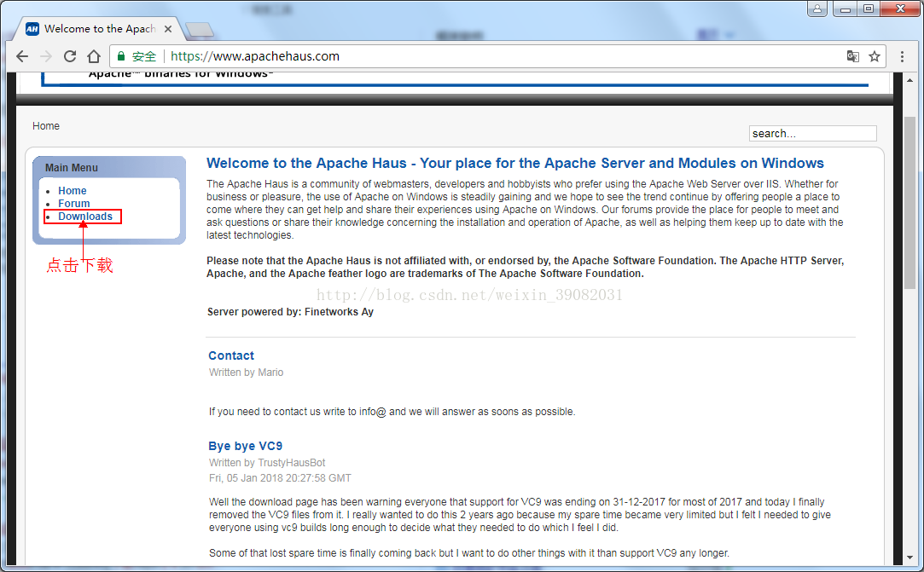Click the scrollbar up arrow
Screen dimensions: 924x572
click(x=909, y=80)
